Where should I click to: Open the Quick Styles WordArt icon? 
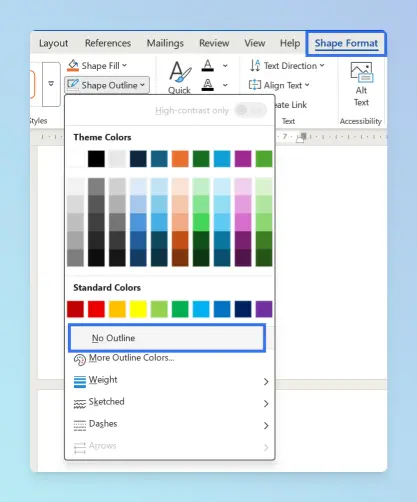pyautogui.click(x=180, y=72)
